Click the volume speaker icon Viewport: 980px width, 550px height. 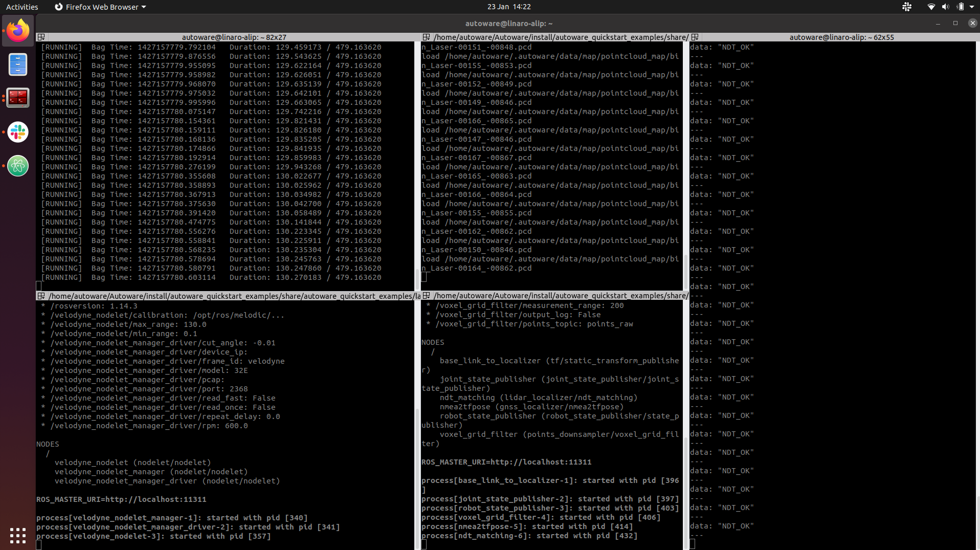coord(945,7)
